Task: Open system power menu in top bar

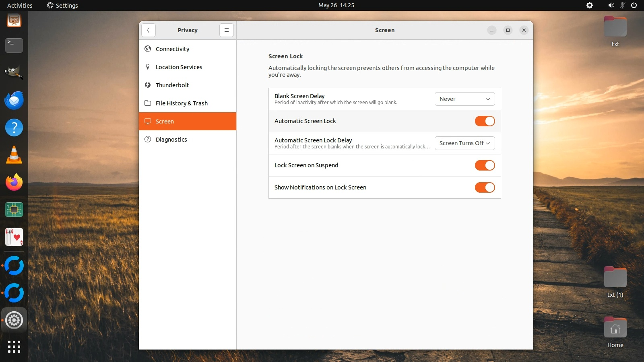Action: pyautogui.click(x=634, y=5)
